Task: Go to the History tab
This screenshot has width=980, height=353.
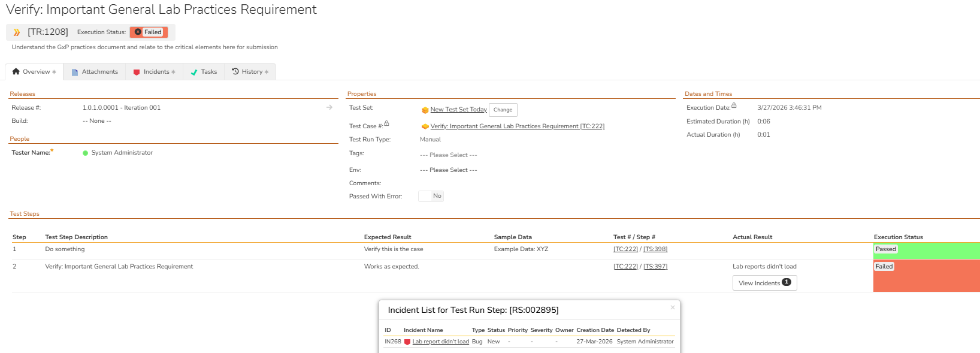Action: point(250,72)
